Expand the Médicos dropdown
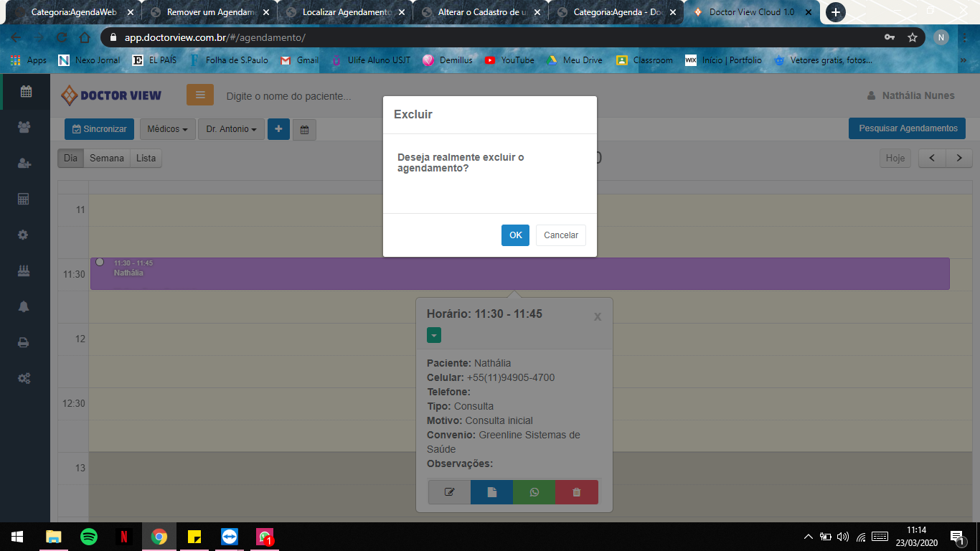This screenshot has height=551, width=980. tap(167, 129)
